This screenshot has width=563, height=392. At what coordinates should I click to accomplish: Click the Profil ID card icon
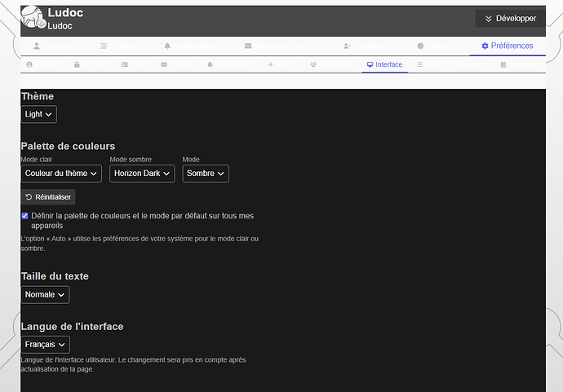125,64
